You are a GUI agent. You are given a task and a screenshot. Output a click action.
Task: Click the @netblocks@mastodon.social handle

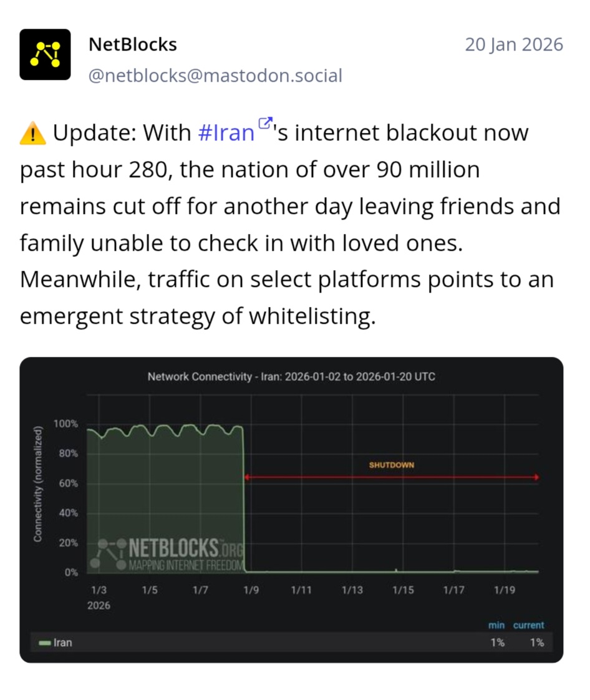215,76
